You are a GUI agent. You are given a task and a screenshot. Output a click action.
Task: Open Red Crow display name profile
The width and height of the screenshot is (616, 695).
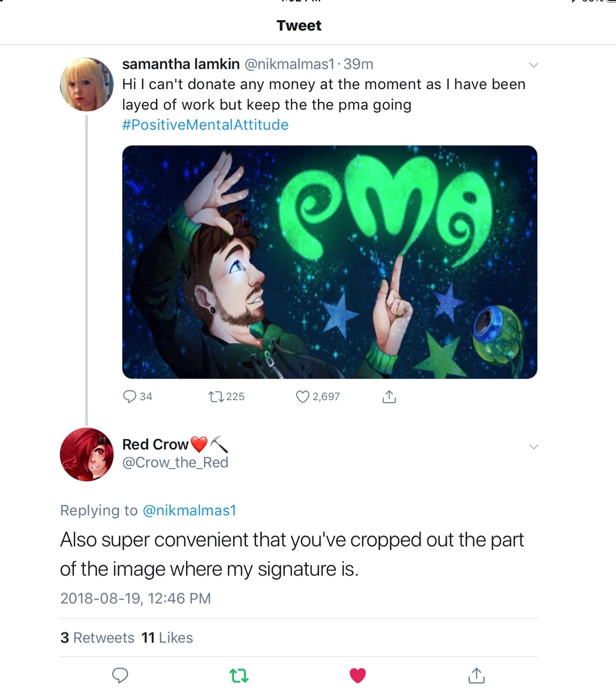[155, 445]
